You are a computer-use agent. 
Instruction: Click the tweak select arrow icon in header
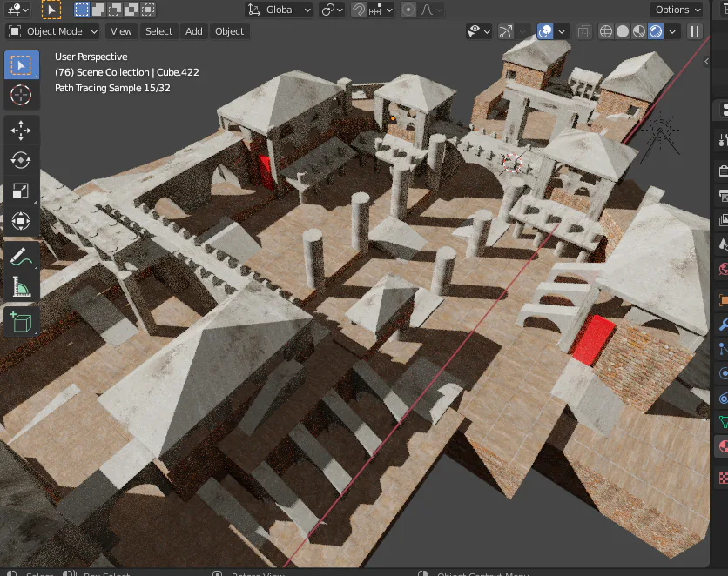(51, 10)
